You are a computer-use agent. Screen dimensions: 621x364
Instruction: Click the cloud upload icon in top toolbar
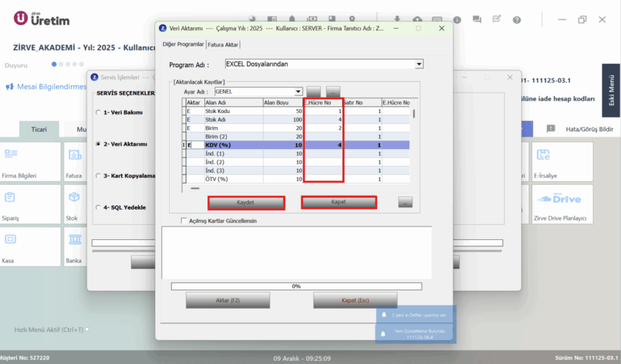[x=417, y=19]
